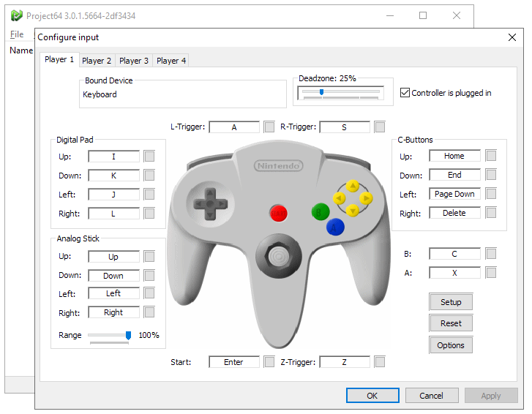Viewport: 532px width, 414px height.
Task: Click square button beside Digital Pad Right
Action: [x=149, y=214]
